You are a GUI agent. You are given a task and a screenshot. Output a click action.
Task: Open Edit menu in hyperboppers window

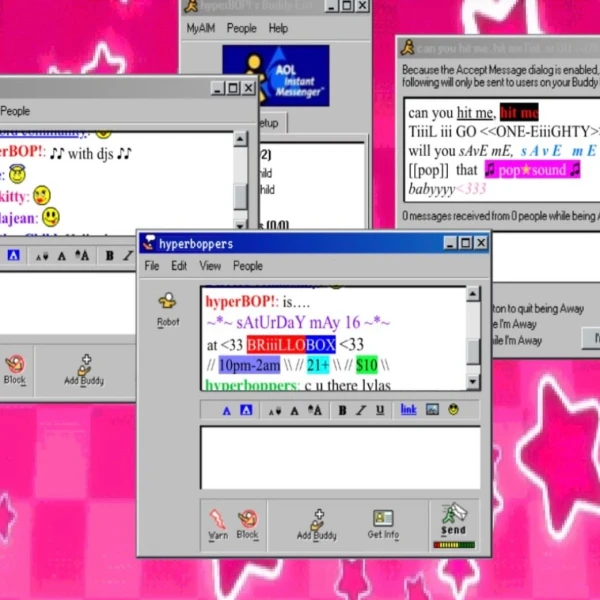(x=179, y=266)
